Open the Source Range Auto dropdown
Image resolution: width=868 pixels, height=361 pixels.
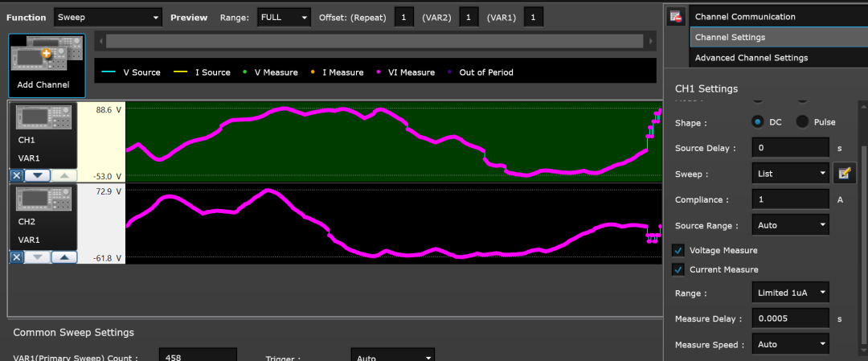point(790,225)
